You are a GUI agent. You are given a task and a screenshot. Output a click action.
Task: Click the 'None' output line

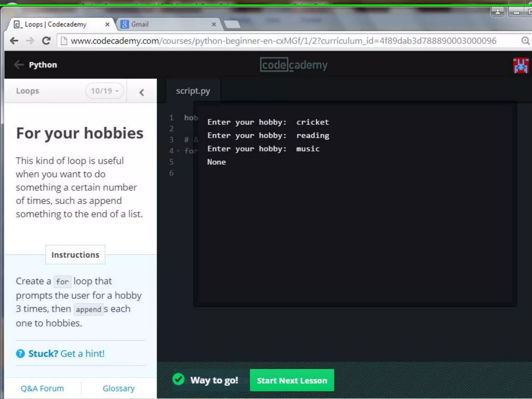pyautogui.click(x=216, y=162)
